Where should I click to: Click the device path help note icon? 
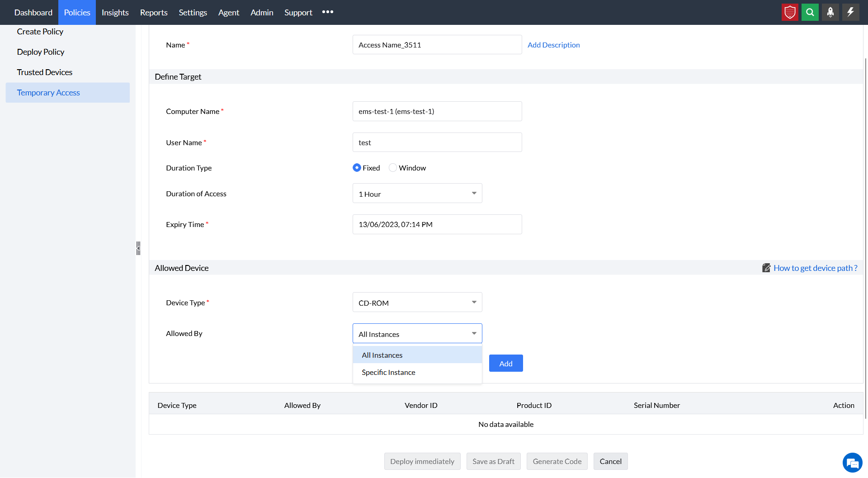766,268
